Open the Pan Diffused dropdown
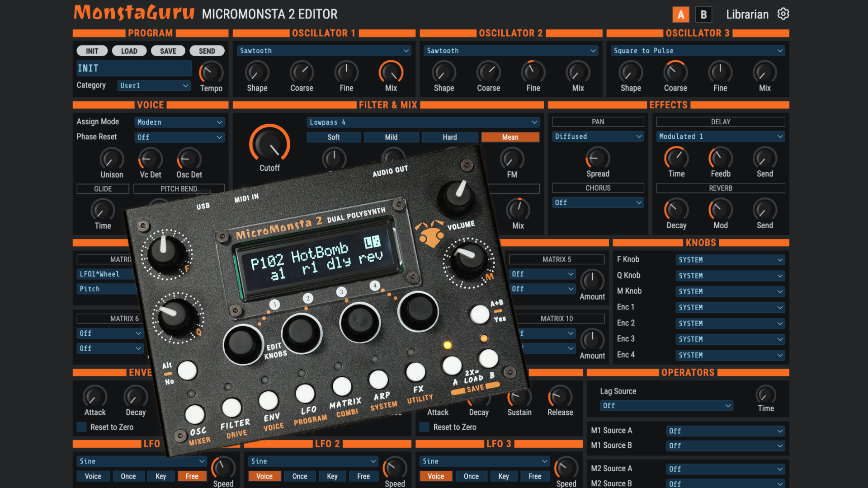868x488 pixels. point(598,136)
